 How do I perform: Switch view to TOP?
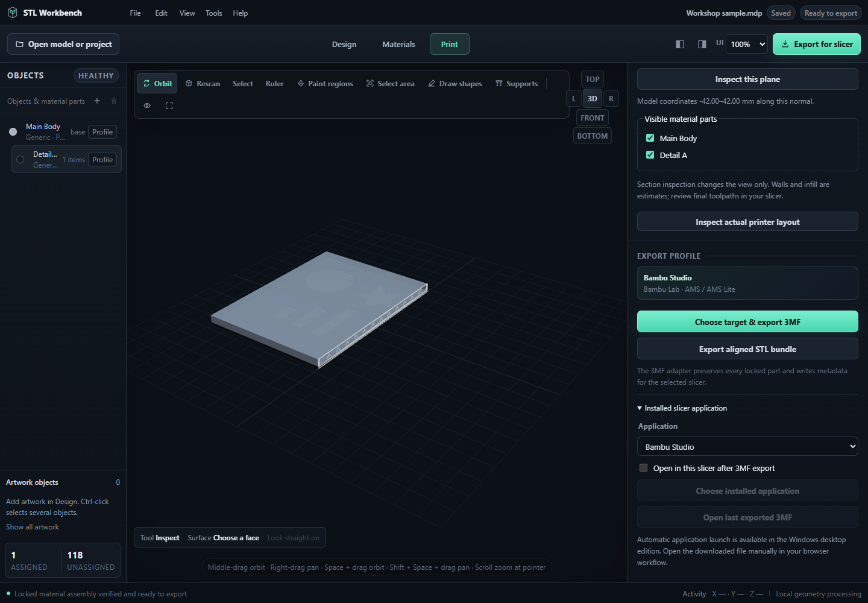coord(593,79)
